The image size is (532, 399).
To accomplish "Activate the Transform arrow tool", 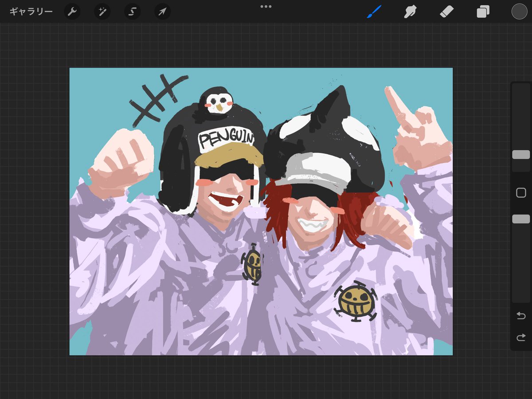I will coord(162,12).
